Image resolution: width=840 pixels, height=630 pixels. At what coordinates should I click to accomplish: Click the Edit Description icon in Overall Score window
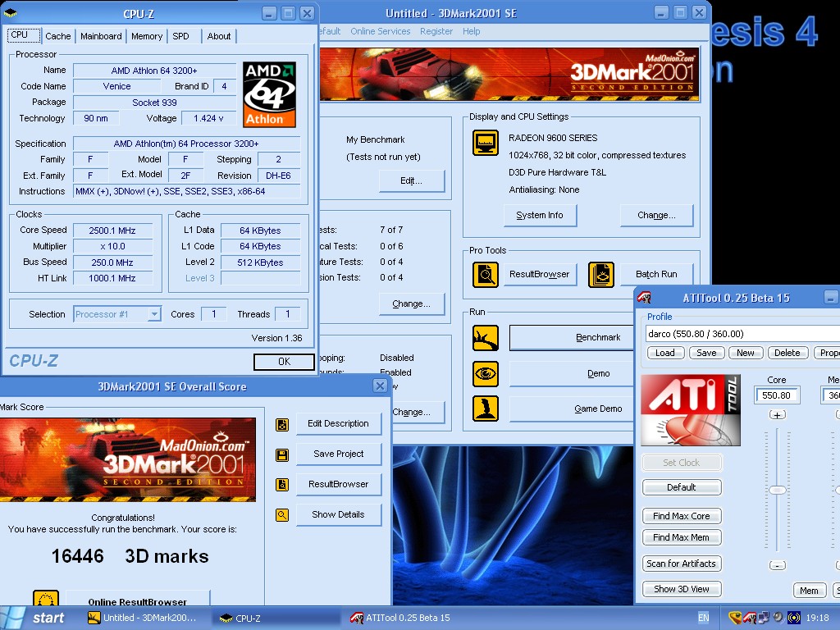(282, 424)
